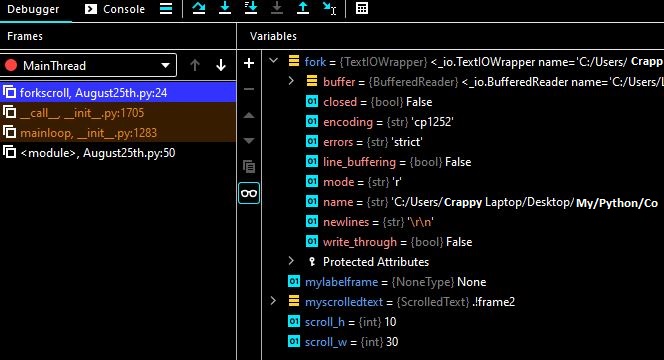The image size is (664, 360).
Task: Click the key icon beside Protected Attributes
Action: (x=312, y=262)
